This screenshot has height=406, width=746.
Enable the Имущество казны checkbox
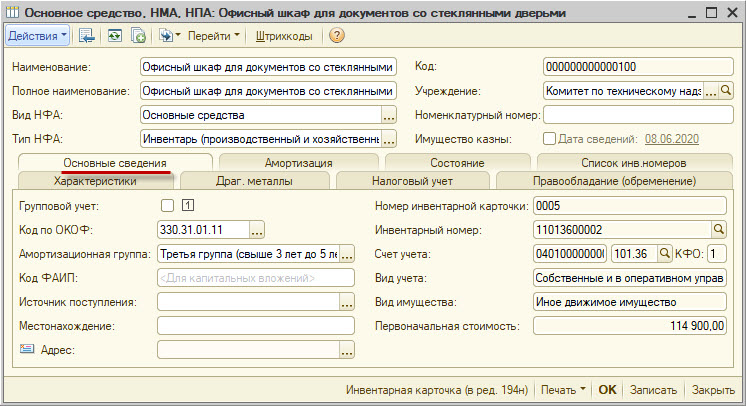pyautogui.click(x=549, y=139)
